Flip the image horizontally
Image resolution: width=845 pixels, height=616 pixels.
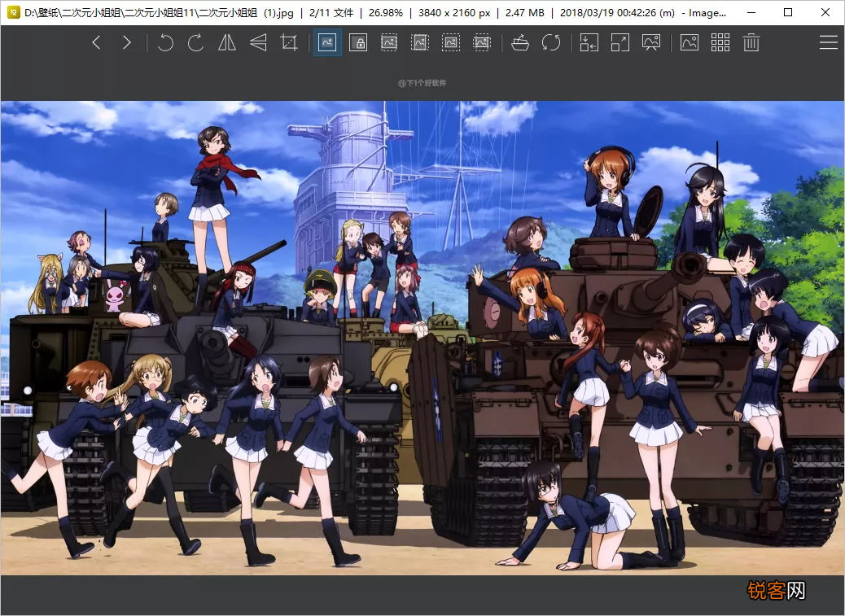pyautogui.click(x=227, y=42)
